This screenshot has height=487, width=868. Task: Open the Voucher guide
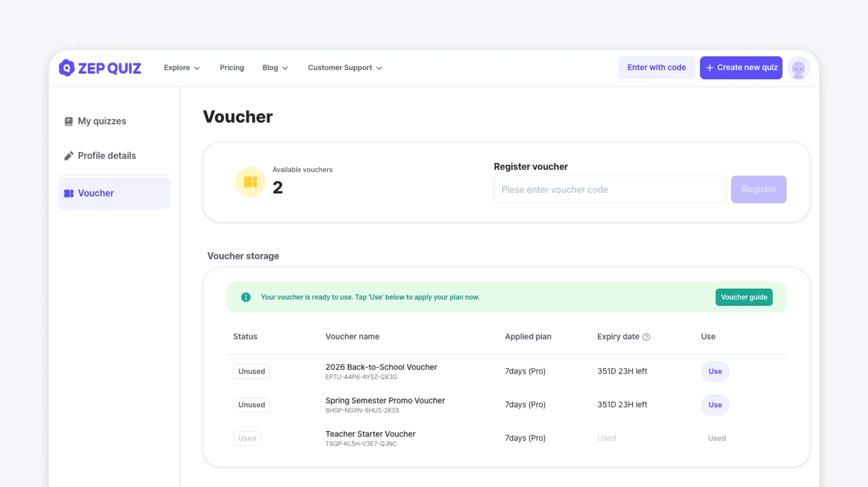coord(743,297)
